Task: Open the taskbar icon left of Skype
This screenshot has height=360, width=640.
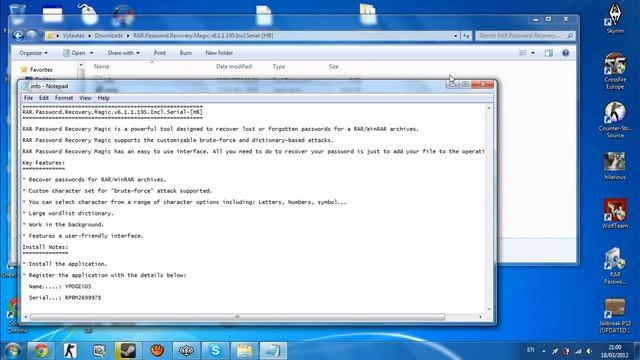Action: (x=186, y=351)
